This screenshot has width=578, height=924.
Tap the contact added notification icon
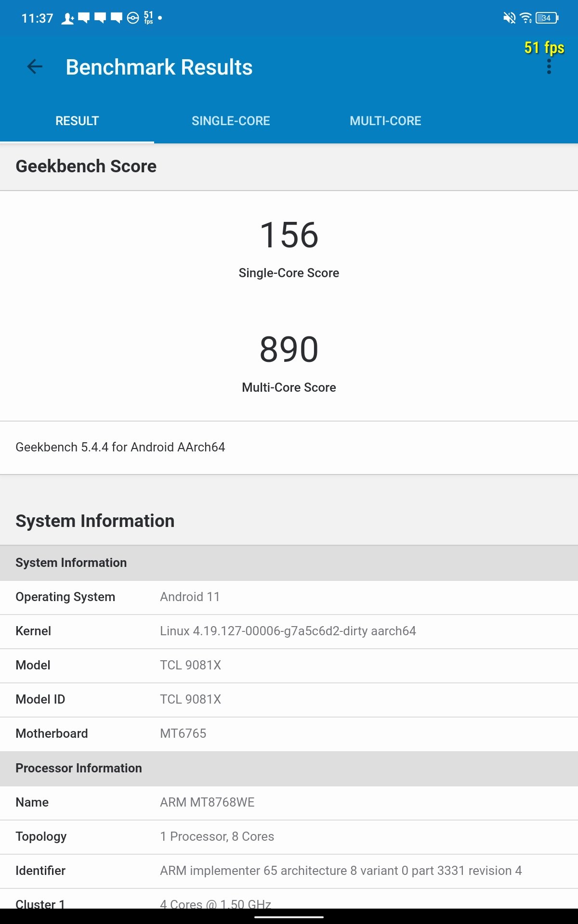pyautogui.click(x=67, y=18)
